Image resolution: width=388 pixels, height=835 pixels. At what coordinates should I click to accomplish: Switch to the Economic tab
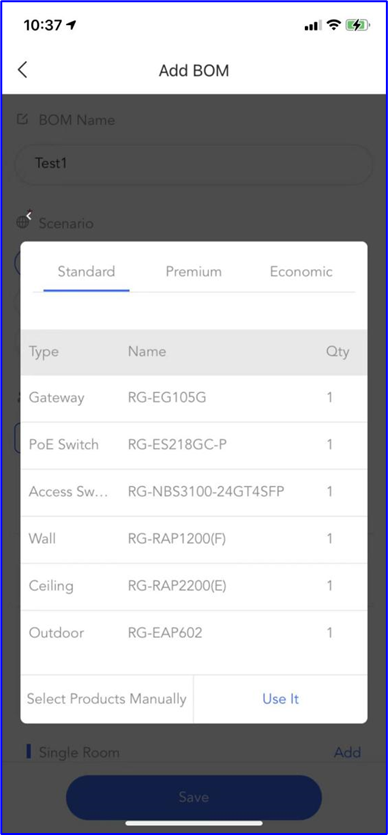301,272
